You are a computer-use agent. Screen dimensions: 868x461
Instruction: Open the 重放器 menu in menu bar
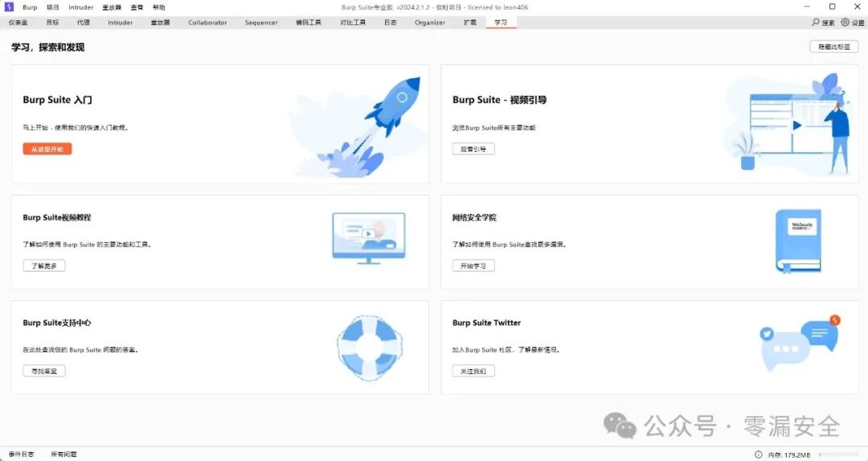point(112,7)
